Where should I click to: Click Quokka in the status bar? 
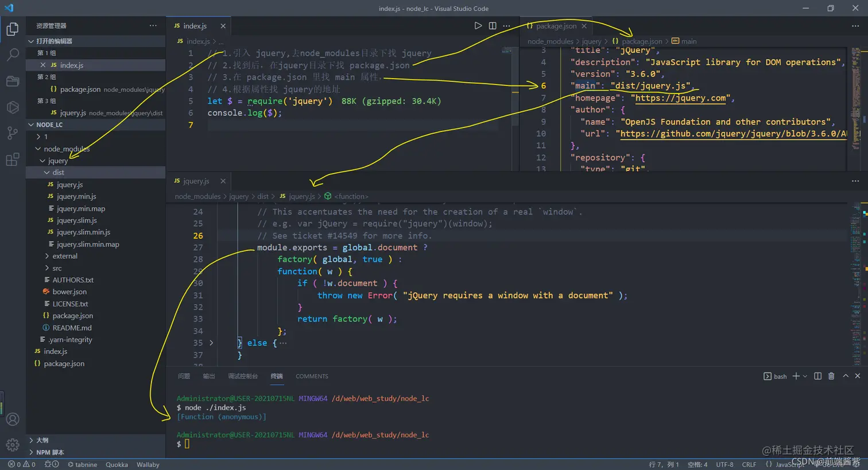coord(117,464)
